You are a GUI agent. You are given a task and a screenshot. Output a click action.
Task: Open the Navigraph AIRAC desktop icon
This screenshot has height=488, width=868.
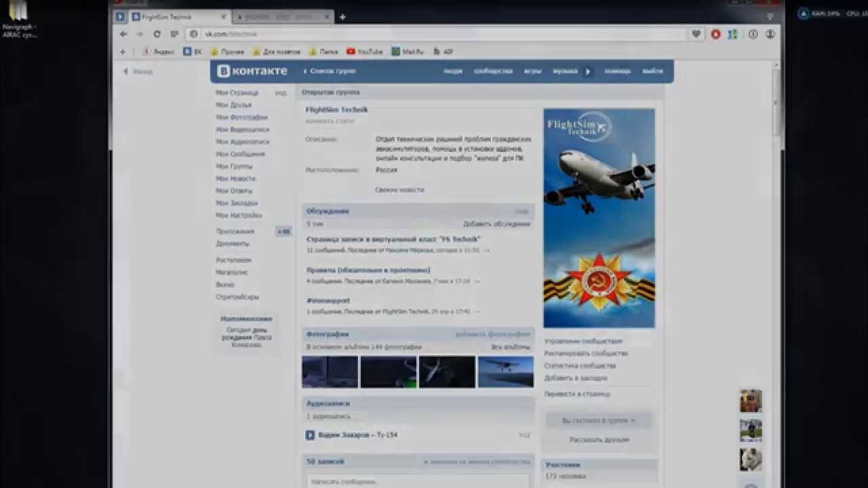[18, 19]
